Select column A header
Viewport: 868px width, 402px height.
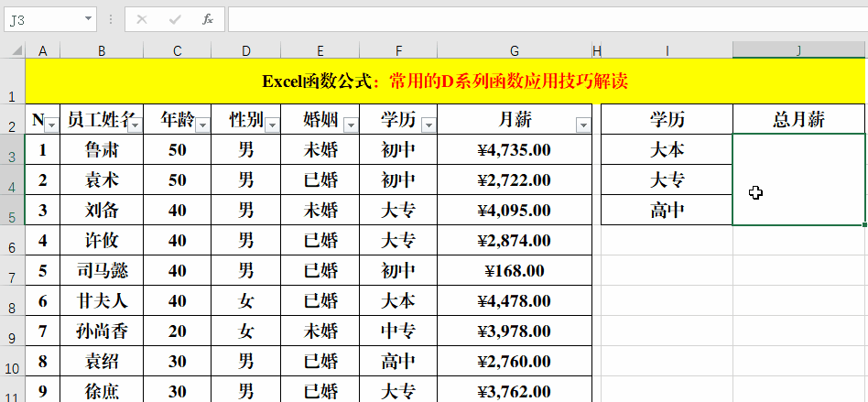43,51
